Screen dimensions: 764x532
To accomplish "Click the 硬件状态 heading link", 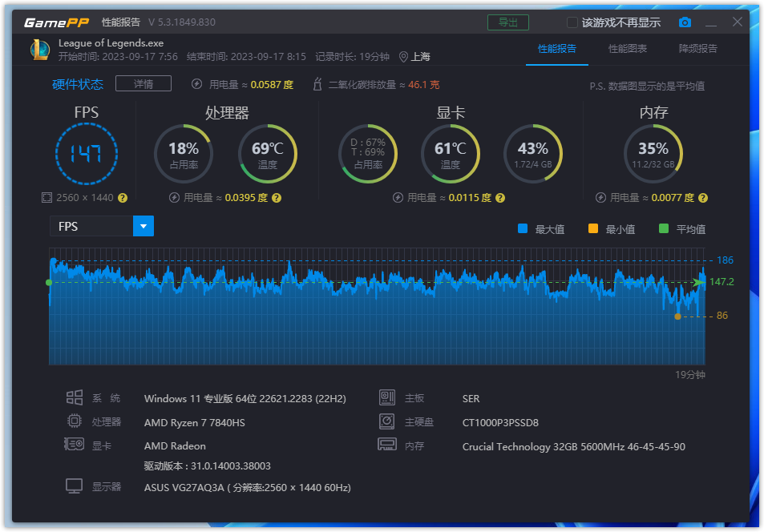I will tap(78, 84).
